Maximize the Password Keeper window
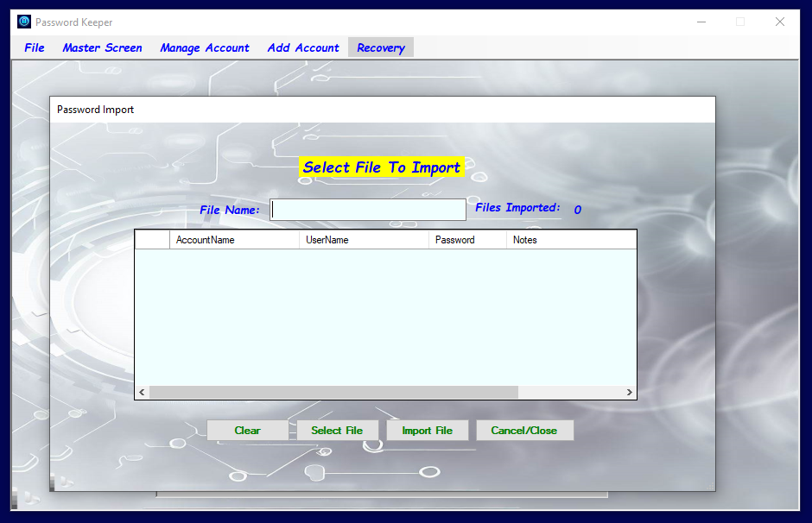The image size is (812, 523). pyautogui.click(x=740, y=22)
